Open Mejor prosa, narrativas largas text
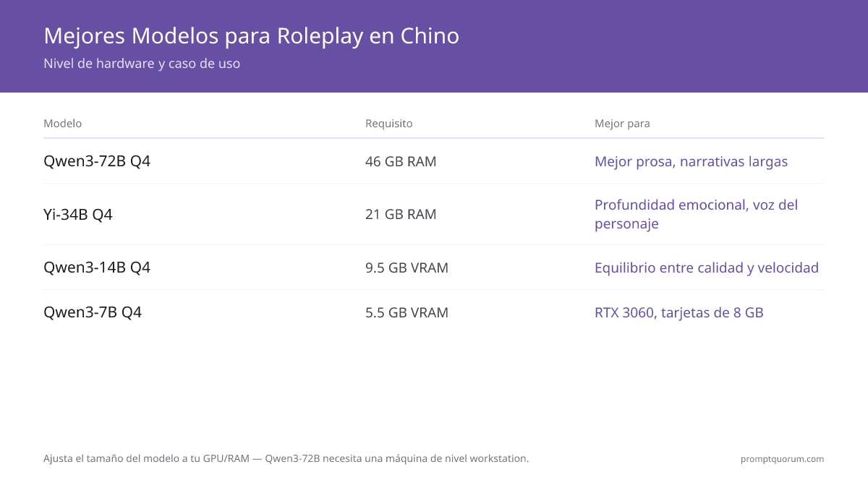 [x=691, y=161]
